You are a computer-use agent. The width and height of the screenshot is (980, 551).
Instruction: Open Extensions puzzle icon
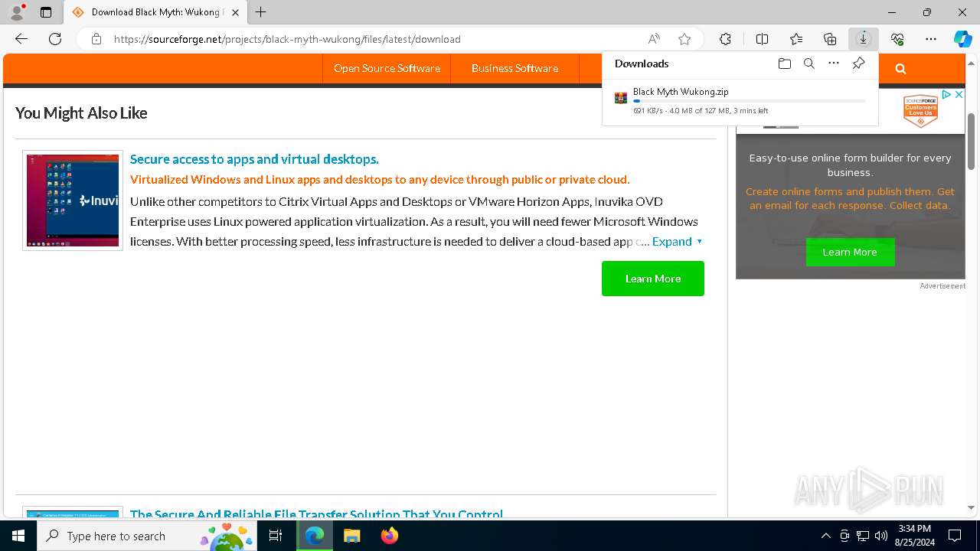point(725,39)
